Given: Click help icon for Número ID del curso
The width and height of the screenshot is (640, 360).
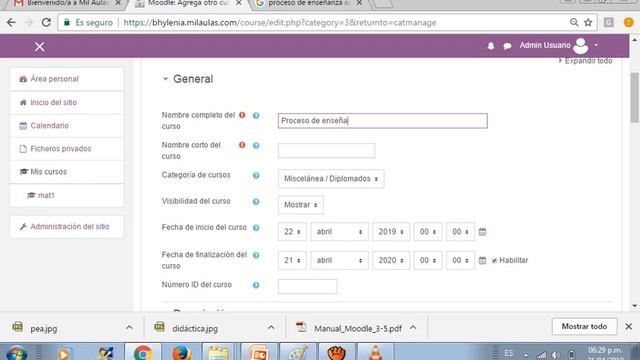Looking at the screenshot, I should pyautogui.click(x=256, y=285).
